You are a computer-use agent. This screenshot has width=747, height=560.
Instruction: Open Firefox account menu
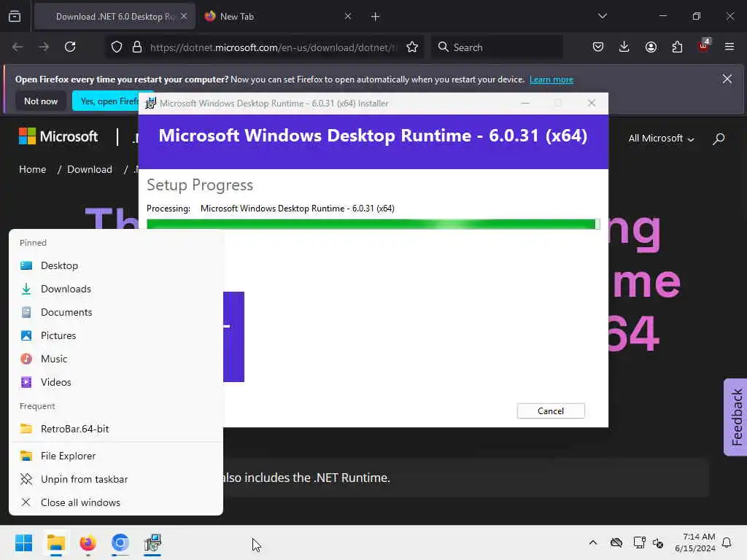pyautogui.click(x=651, y=47)
